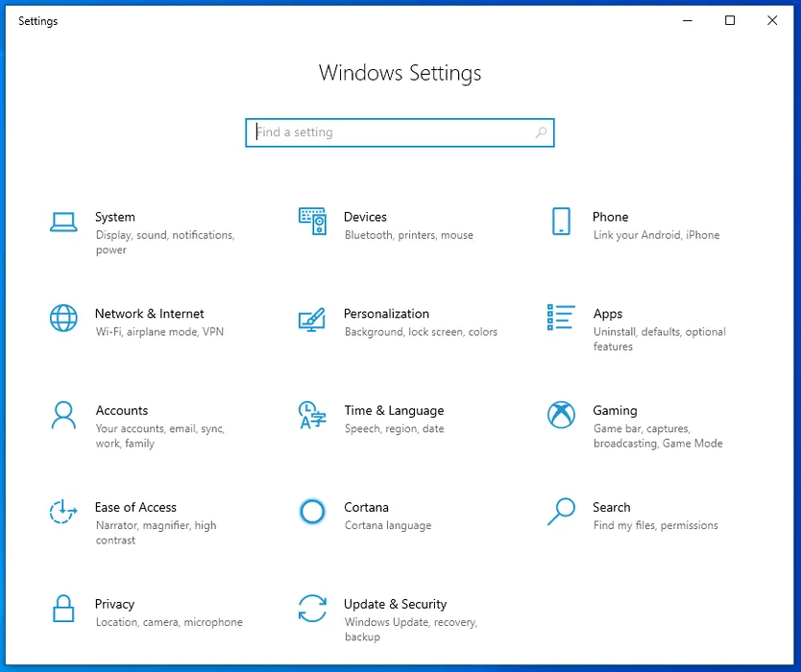Go to the Devices settings title
Image resolution: width=801 pixels, height=672 pixels.
365,217
